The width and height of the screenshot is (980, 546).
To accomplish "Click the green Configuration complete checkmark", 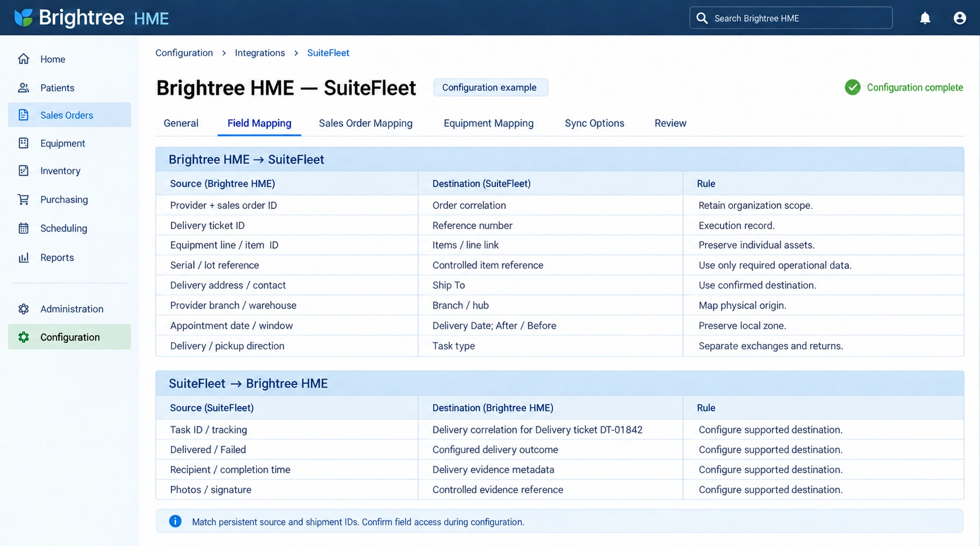I will tap(852, 87).
